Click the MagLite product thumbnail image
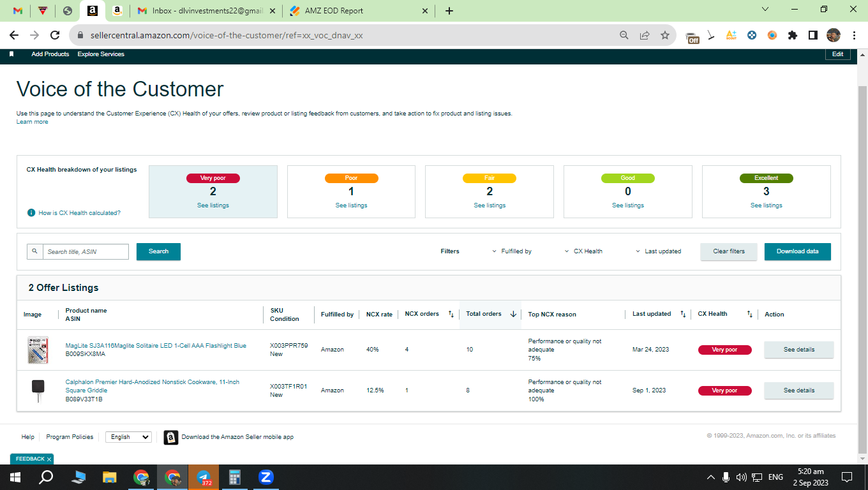The height and width of the screenshot is (490, 868). pyautogui.click(x=38, y=350)
